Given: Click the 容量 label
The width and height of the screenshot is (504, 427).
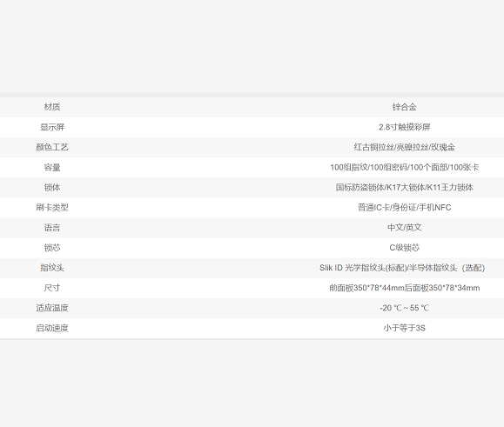Looking at the screenshot, I should click(x=52, y=167).
